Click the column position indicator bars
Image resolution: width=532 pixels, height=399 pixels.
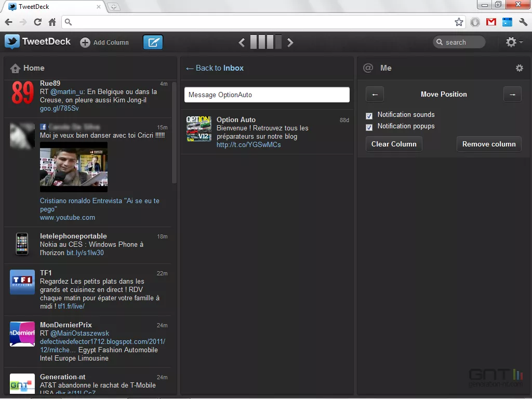click(x=265, y=42)
